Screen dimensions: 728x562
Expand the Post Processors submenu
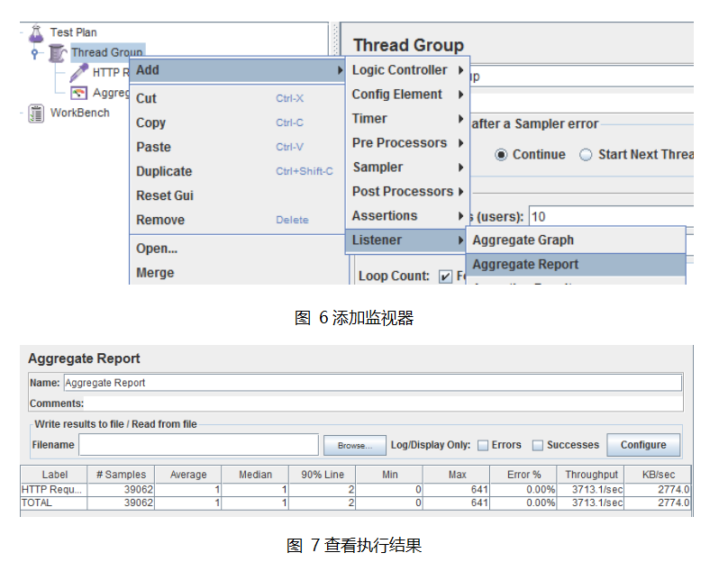pos(407,191)
